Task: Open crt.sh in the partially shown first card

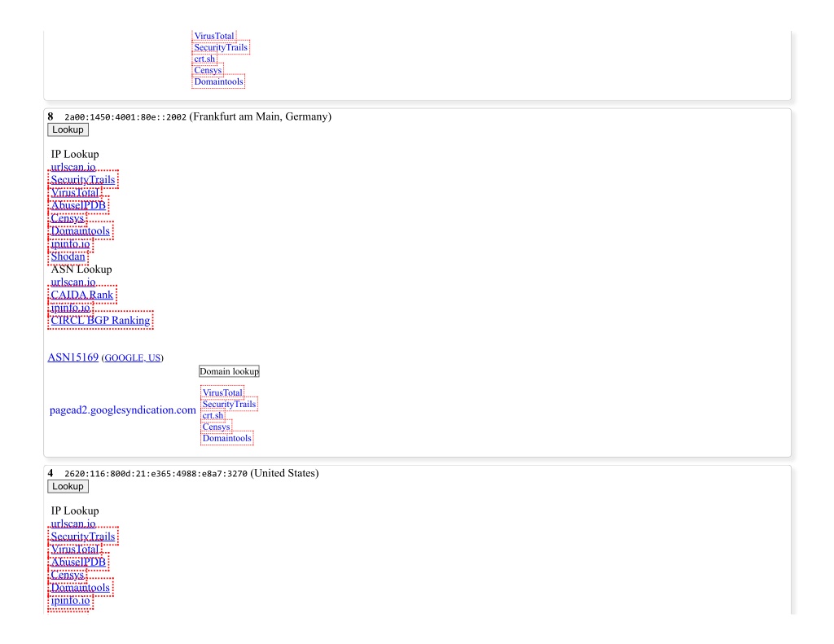Action: (x=204, y=59)
